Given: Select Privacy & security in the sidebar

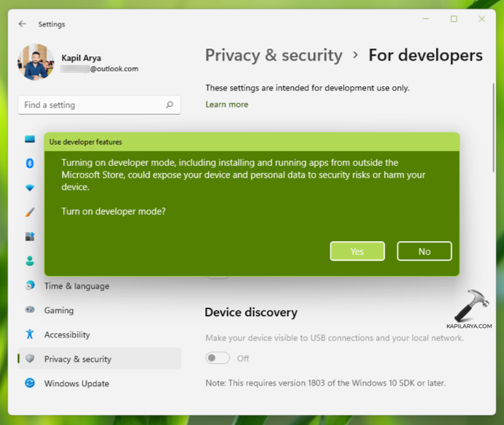Looking at the screenshot, I should tap(77, 359).
